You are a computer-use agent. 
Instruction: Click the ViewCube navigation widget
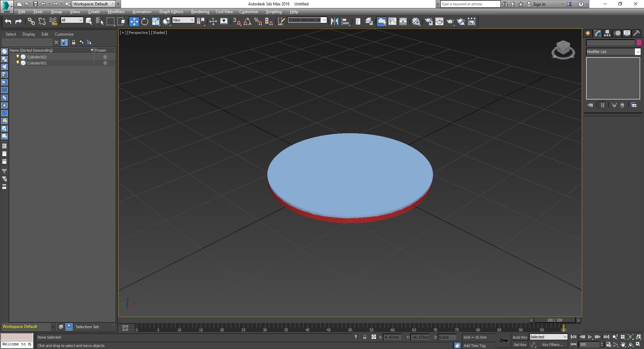(563, 50)
